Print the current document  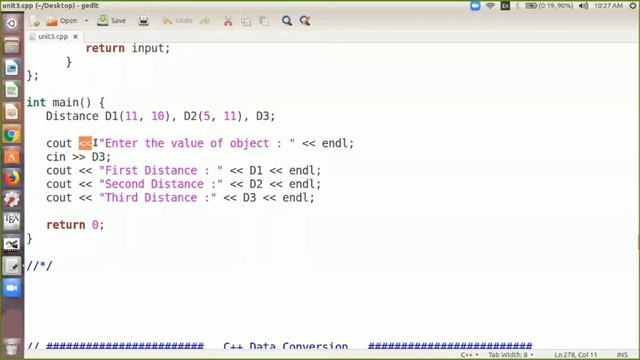tap(143, 21)
